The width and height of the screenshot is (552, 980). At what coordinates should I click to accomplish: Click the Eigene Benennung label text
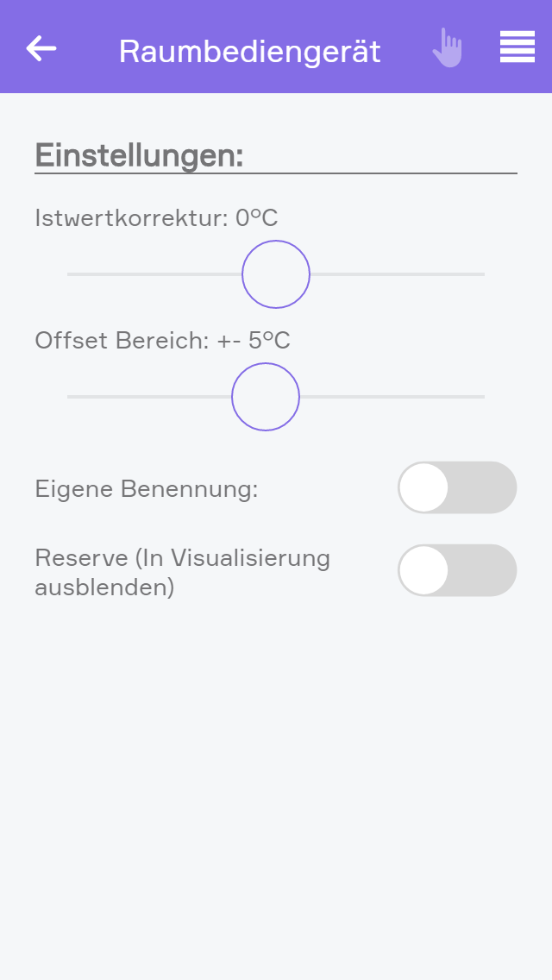tap(147, 489)
